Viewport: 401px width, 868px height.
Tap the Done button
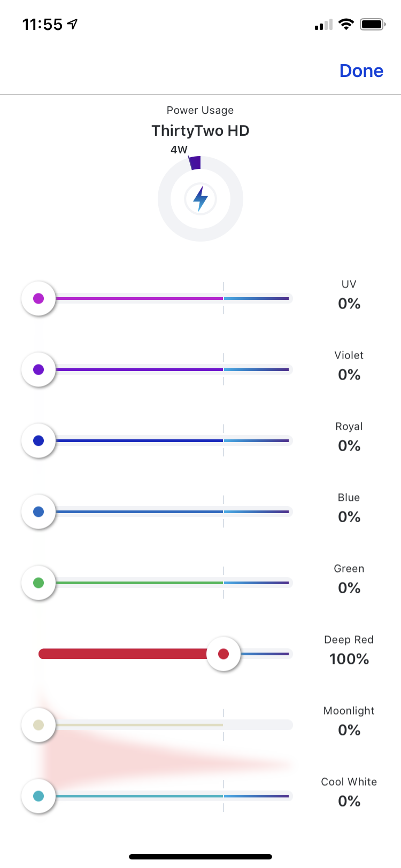click(x=361, y=71)
